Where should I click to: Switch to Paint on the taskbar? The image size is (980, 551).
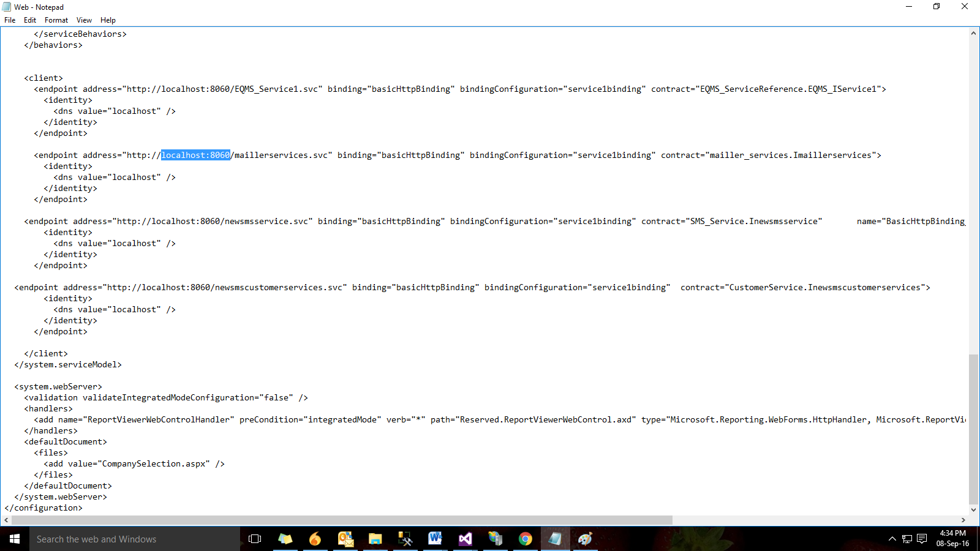pos(586,539)
